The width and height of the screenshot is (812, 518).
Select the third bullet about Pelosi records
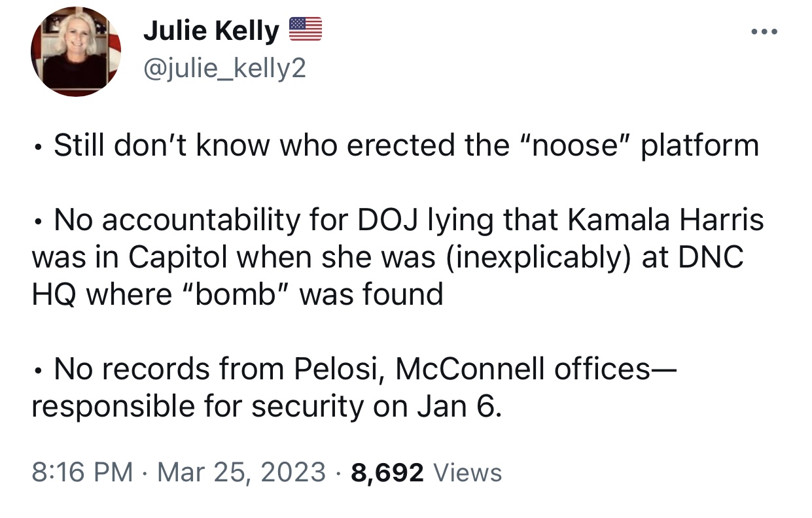click(x=353, y=388)
